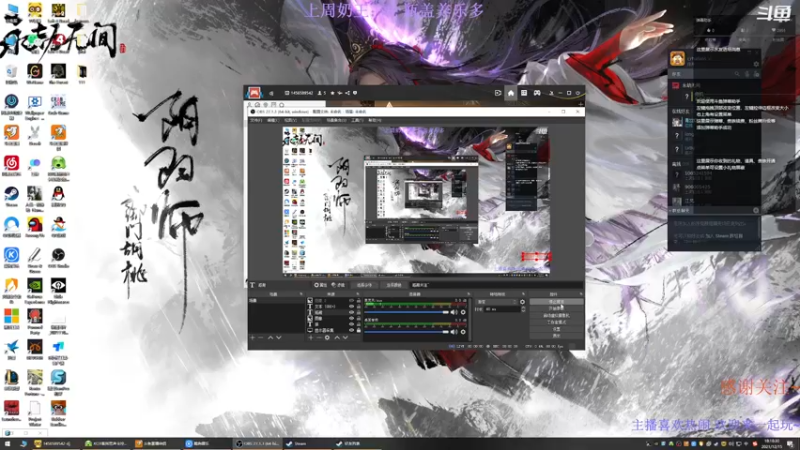Move scene down in Scenes panel
800x450 pixels.
pos(279,337)
